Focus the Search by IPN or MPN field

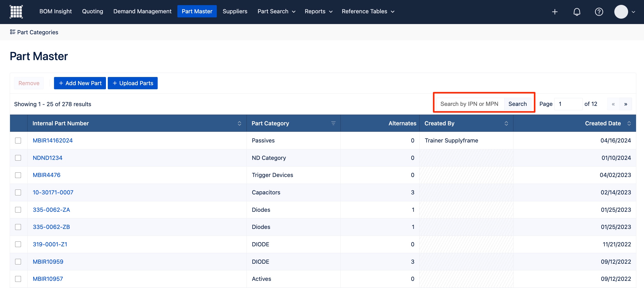[x=470, y=104]
